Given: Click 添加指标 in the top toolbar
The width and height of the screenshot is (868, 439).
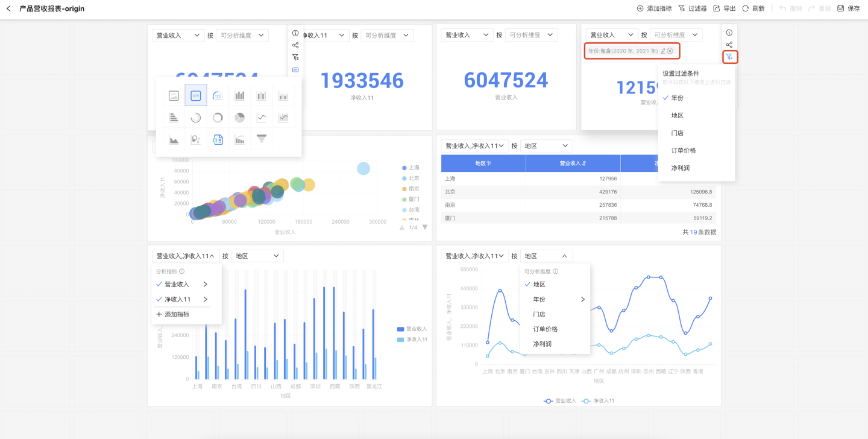Looking at the screenshot, I should tap(654, 8).
